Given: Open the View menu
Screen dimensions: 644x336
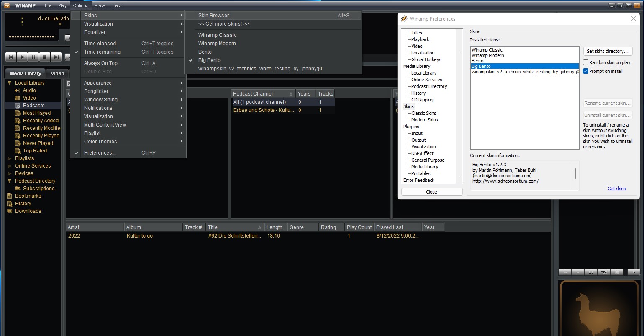Looking at the screenshot, I should click(100, 5).
